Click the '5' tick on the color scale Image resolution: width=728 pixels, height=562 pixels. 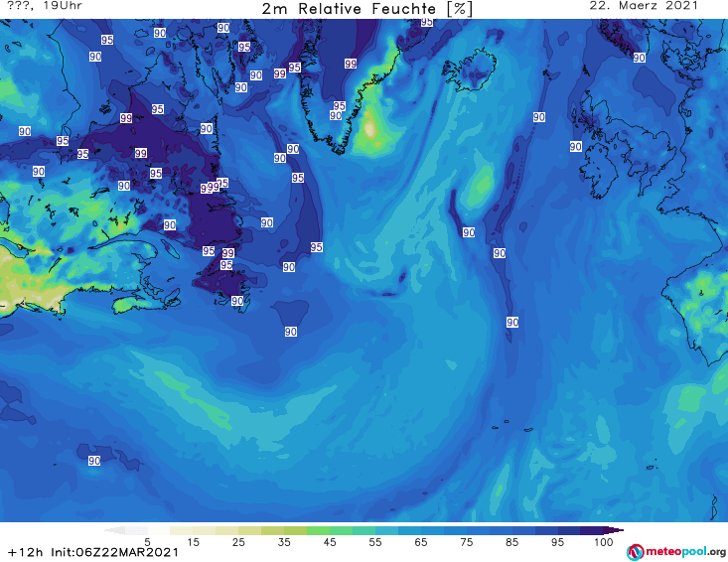(x=147, y=542)
